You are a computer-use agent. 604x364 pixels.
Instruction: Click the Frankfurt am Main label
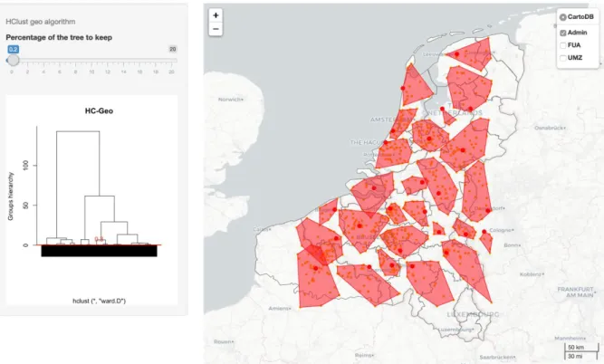(575, 292)
